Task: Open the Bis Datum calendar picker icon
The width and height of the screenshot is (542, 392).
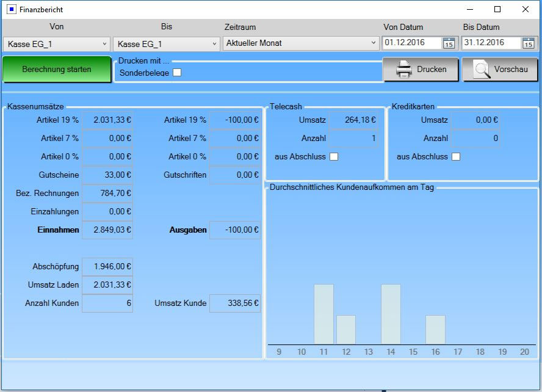Action: tap(529, 43)
